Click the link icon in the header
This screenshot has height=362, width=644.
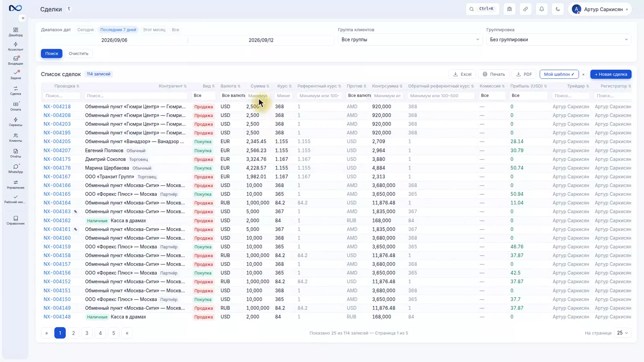click(526, 9)
